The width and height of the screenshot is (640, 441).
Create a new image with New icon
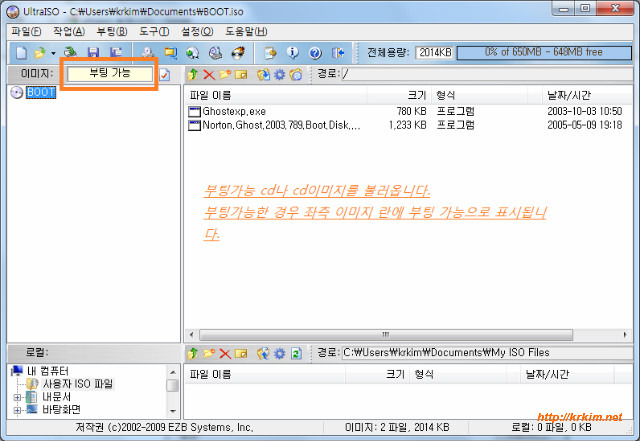tap(21, 53)
